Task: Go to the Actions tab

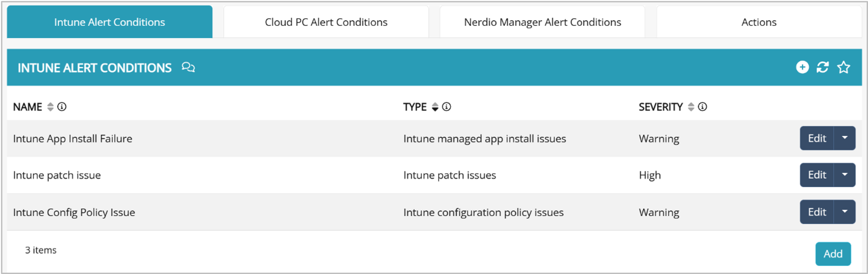Action: [759, 22]
